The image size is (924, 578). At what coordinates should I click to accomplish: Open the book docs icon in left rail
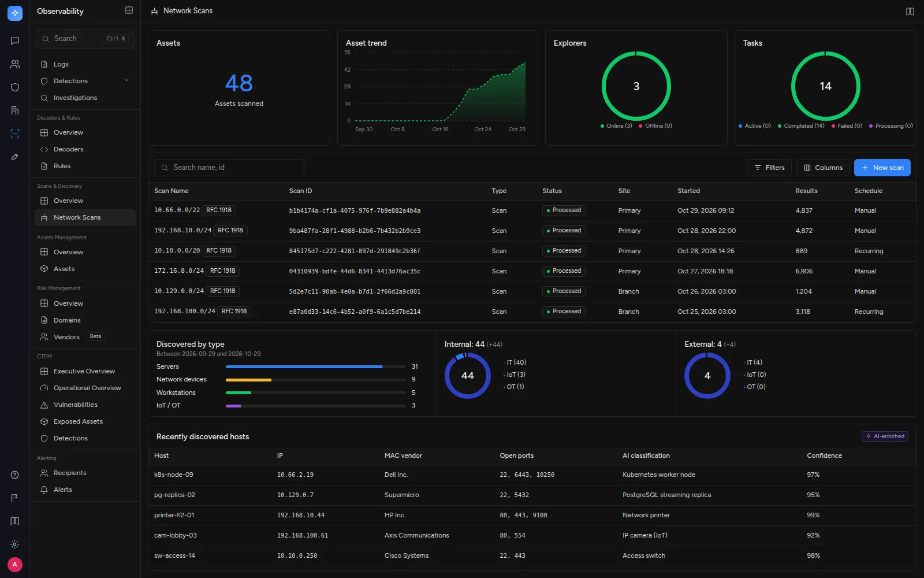pos(15,521)
